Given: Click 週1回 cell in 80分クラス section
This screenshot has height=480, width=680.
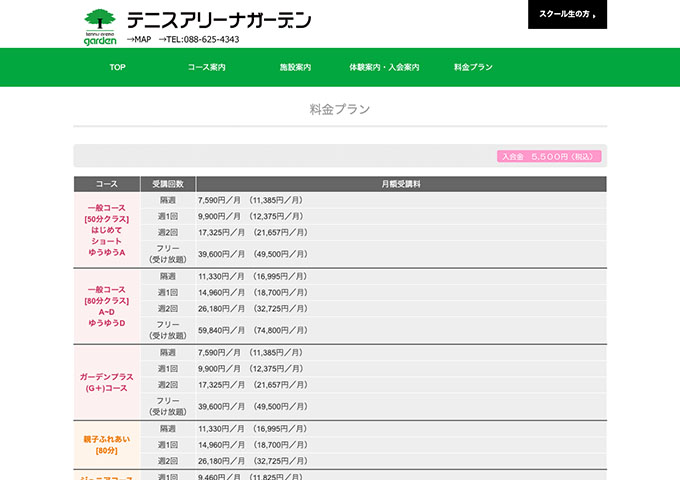Looking at the screenshot, I should [168, 293].
